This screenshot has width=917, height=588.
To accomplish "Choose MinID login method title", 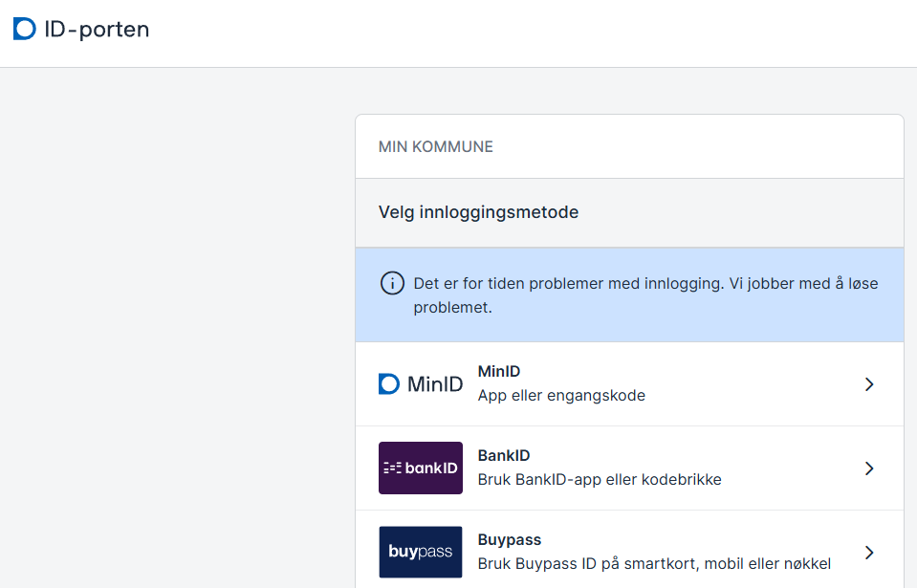I will point(499,371).
